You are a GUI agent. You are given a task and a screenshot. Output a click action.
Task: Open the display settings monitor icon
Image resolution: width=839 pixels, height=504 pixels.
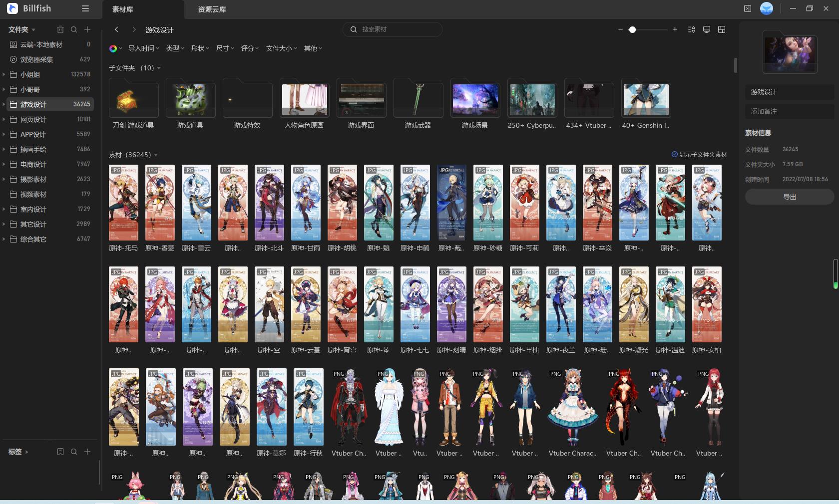pyautogui.click(x=707, y=29)
